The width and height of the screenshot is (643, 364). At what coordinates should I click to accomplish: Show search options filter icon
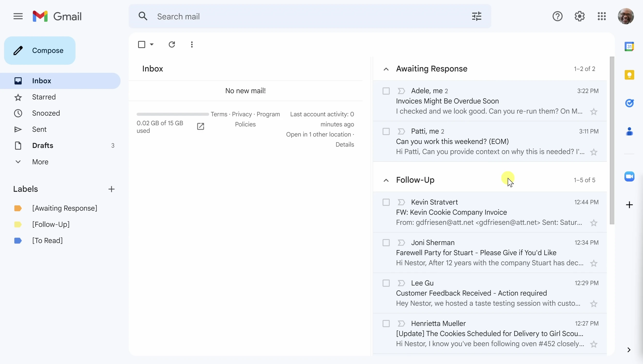477,16
